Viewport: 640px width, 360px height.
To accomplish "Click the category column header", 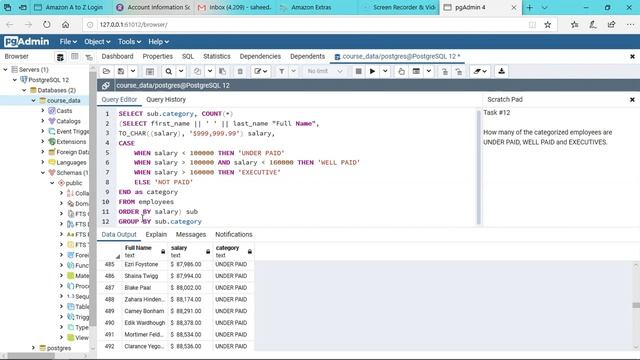I will 233,251.
